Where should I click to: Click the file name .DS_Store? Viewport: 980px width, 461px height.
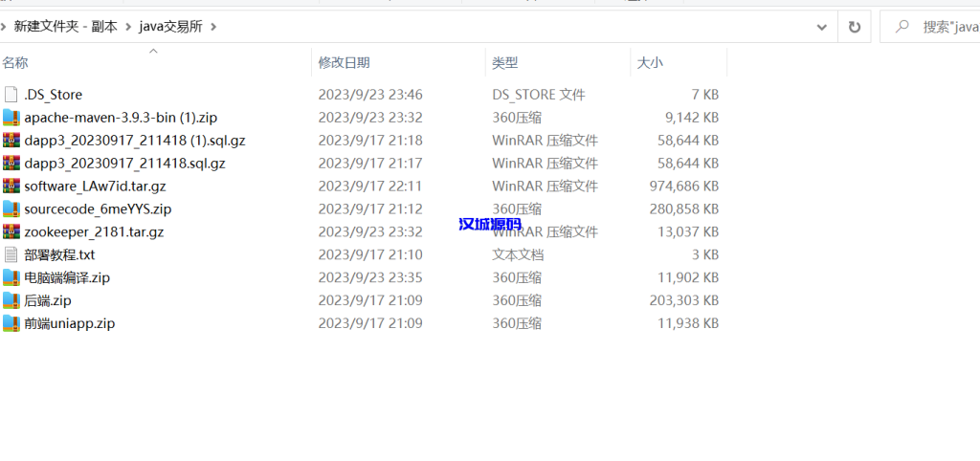(x=54, y=95)
